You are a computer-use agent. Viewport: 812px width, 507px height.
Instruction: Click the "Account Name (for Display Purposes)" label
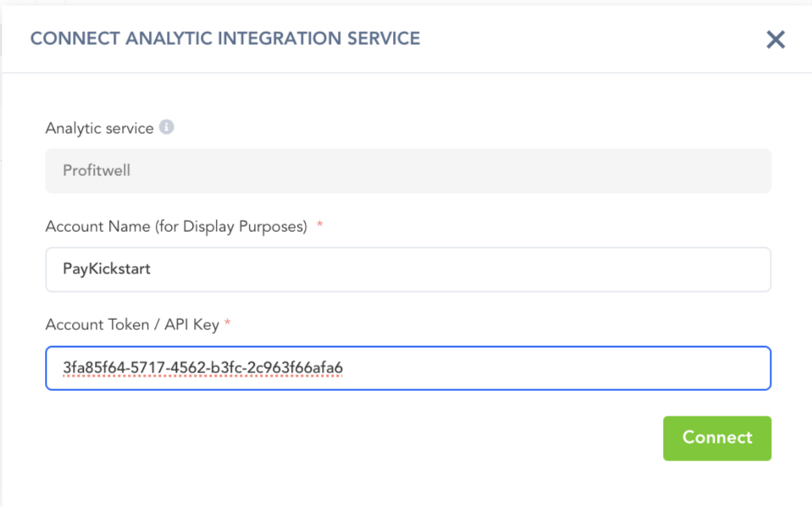pyautogui.click(x=175, y=227)
